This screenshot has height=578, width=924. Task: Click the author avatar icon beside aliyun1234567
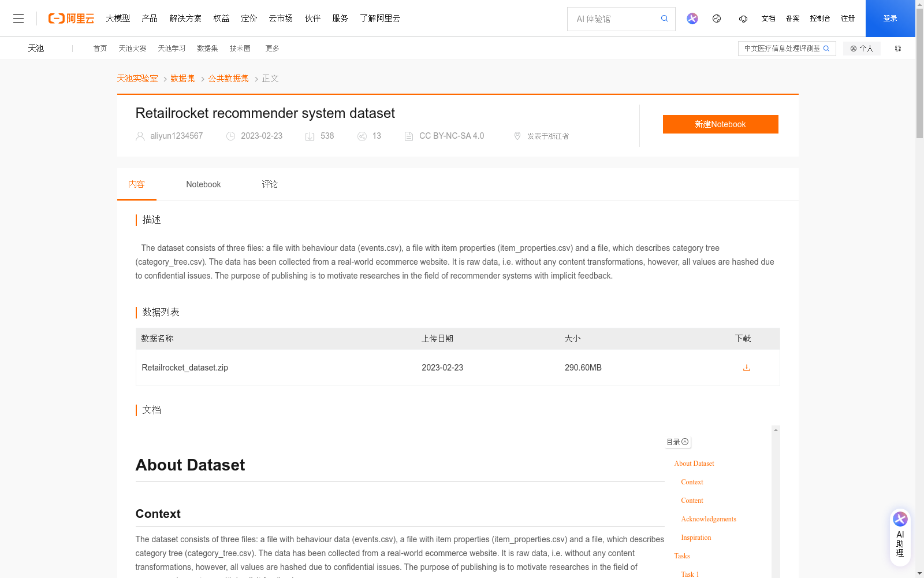pyautogui.click(x=140, y=136)
